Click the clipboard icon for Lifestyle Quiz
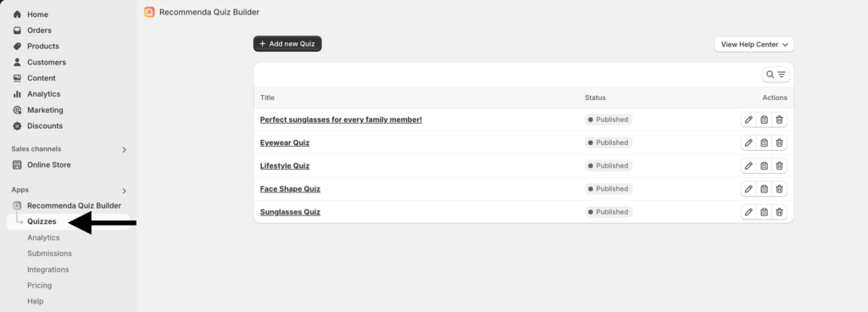This screenshot has width=868, height=312. point(764,166)
